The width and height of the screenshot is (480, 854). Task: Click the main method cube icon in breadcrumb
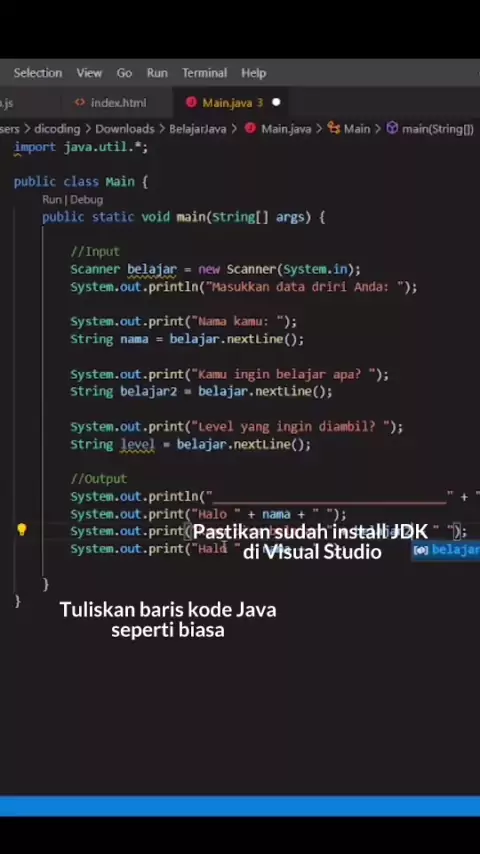[x=392, y=129]
